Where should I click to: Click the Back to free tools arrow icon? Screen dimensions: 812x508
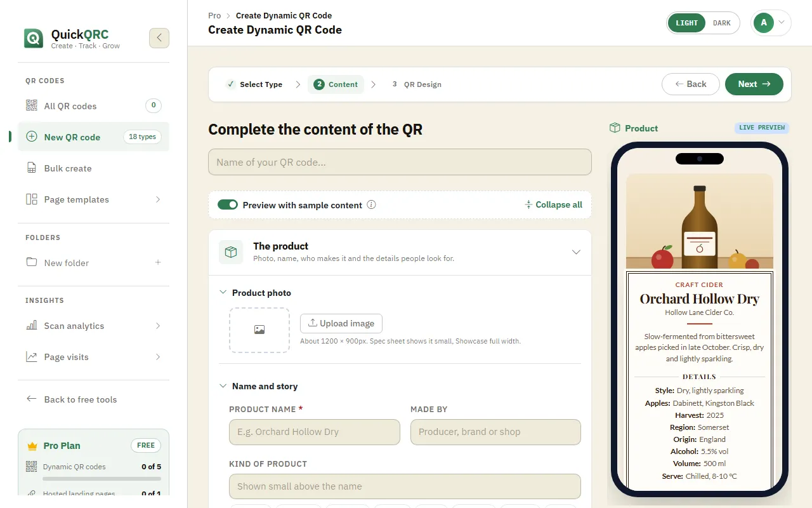tap(32, 399)
